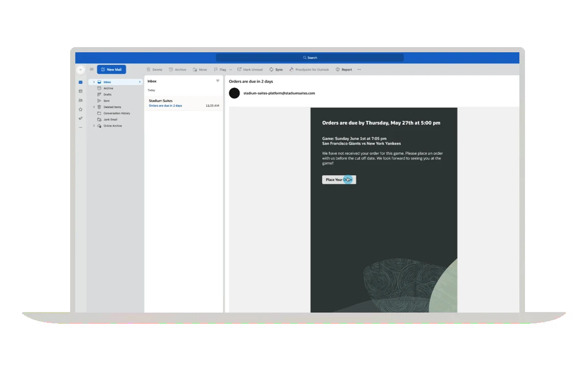
Task: Click the Sync icon in the toolbar
Action: tap(276, 70)
